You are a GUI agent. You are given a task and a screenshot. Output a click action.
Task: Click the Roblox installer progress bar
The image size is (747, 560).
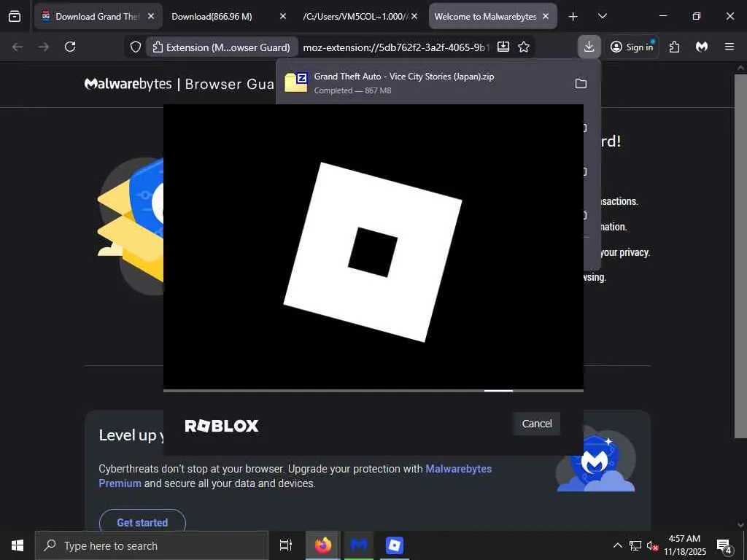(373, 391)
